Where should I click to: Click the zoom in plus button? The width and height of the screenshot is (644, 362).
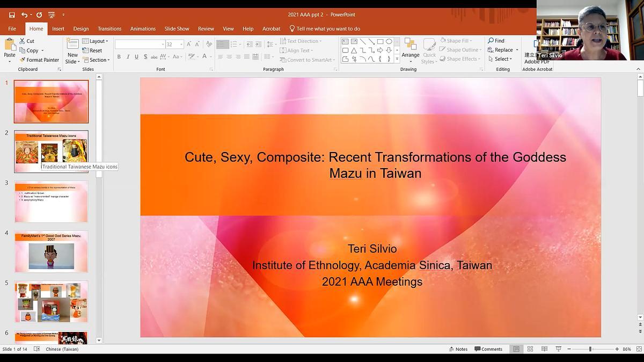click(x=617, y=349)
